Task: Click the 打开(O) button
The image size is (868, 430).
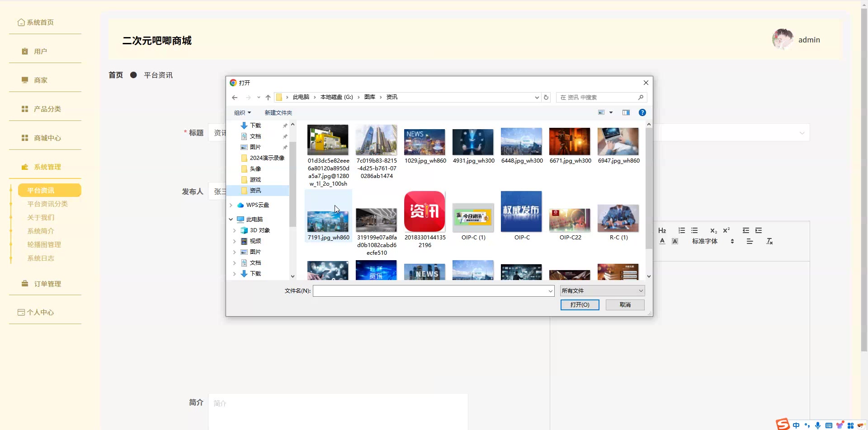Action: coord(580,305)
